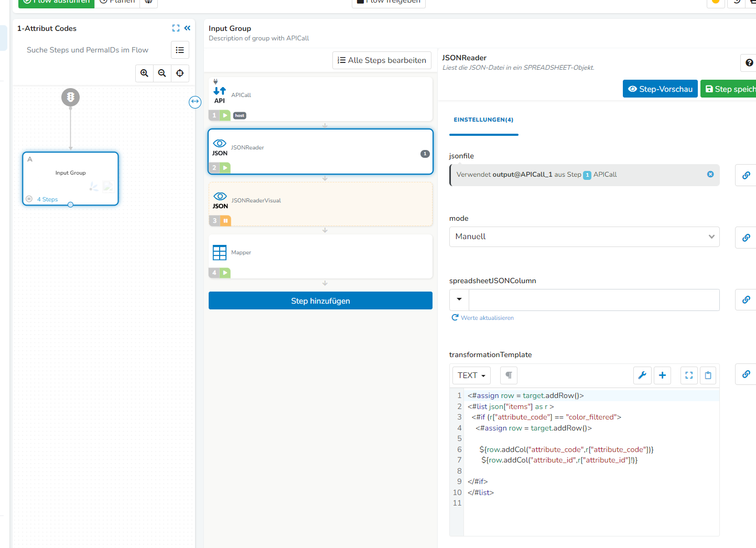Click the jsonfile value output@APICall_1
Screen dimensions: 756x548
(x=522, y=175)
